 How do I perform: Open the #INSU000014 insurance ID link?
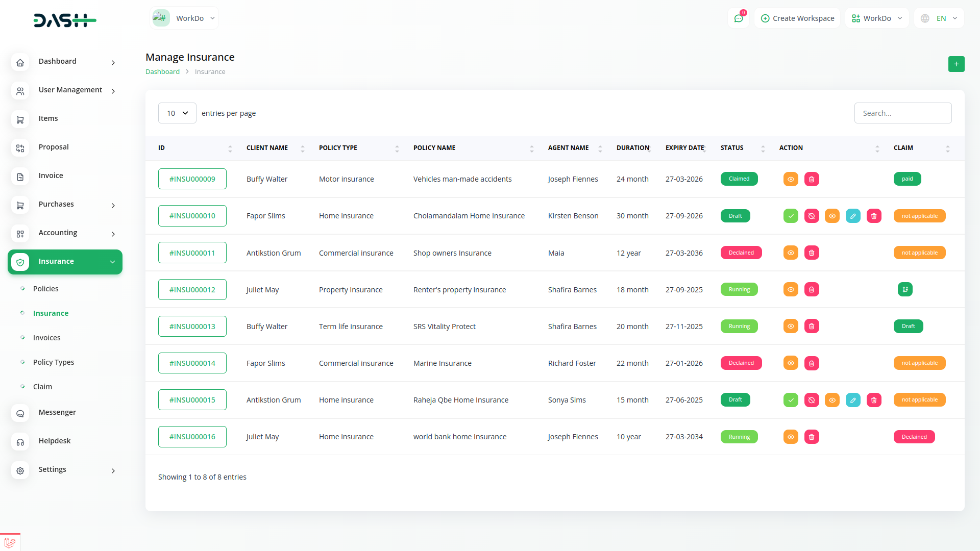click(192, 363)
